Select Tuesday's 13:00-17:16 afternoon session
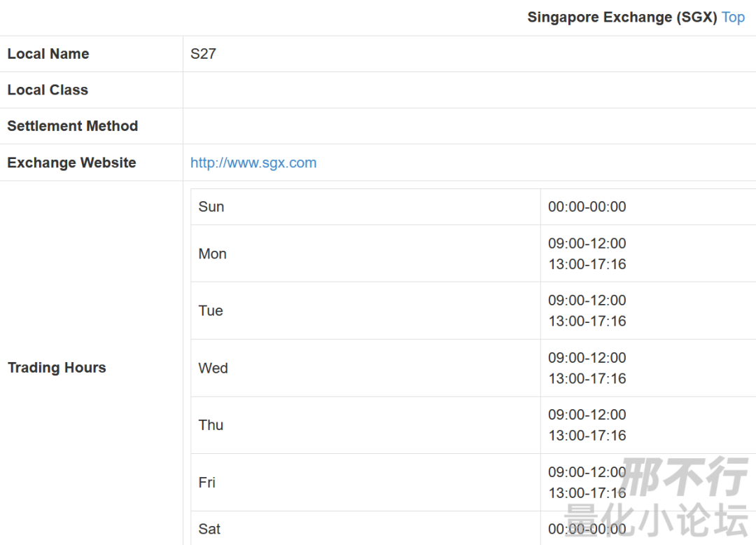Image resolution: width=756 pixels, height=545 pixels. click(587, 322)
